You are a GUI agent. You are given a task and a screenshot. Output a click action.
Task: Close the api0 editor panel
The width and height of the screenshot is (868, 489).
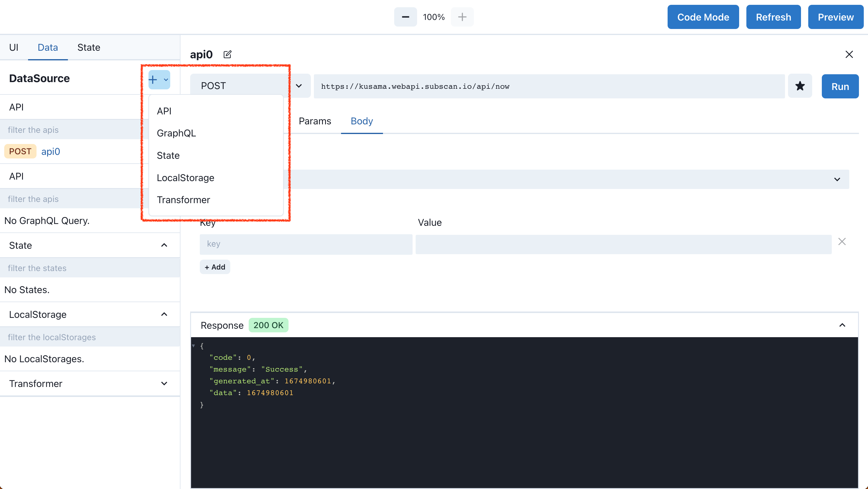click(849, 54)
